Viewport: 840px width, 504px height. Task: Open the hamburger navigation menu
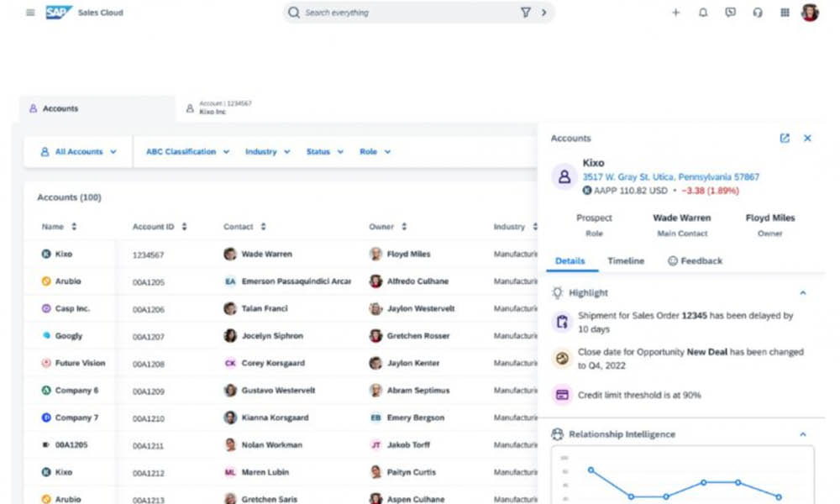(30, 13)
